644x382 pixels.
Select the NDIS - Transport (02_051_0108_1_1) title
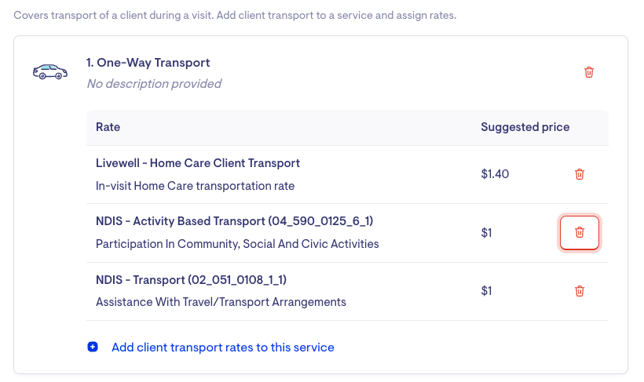tap(191, 280)
